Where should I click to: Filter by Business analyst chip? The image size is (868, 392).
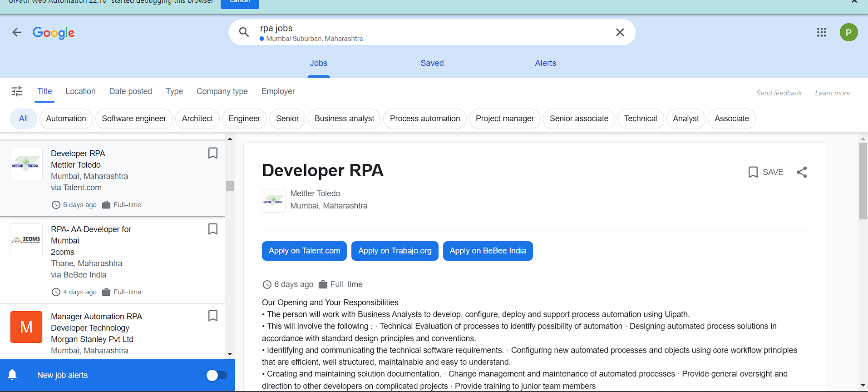[x=345, y=119]
